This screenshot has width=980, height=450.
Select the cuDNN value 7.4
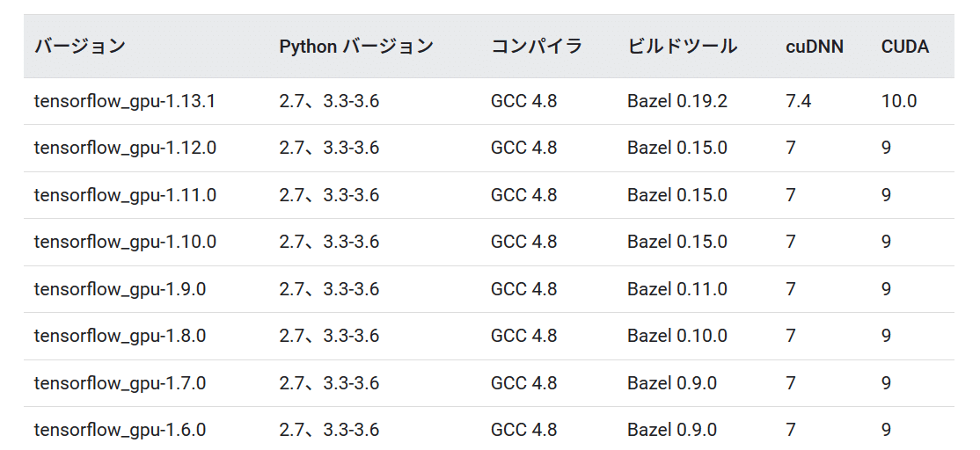[799, 101]
